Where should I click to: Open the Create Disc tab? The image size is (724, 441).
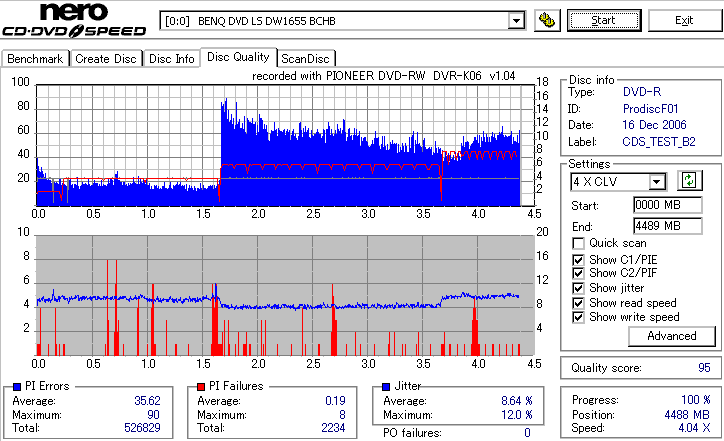pyautogui.click(x=106, y=59)
